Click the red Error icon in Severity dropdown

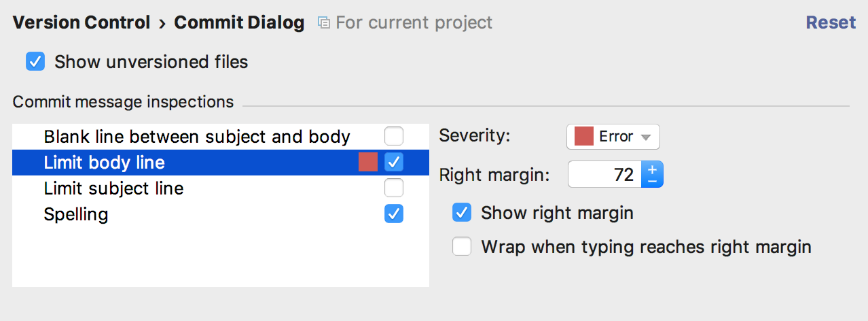coord(584,137)
